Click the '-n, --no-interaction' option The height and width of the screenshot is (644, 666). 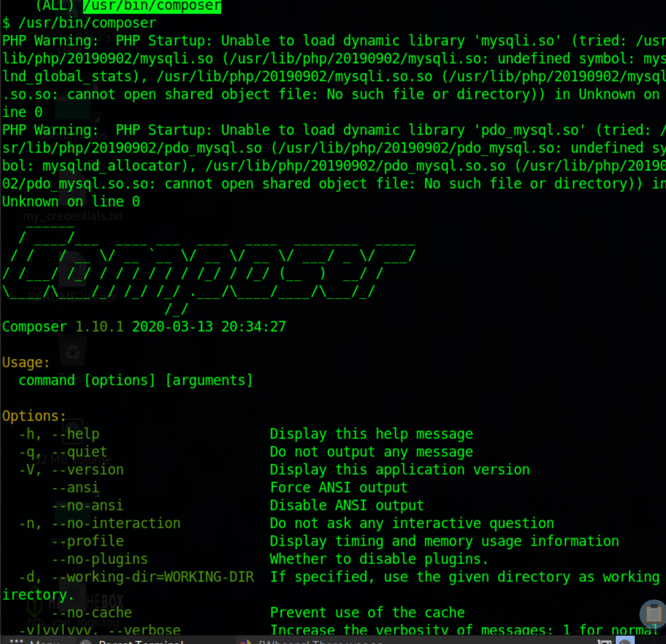tap(100, 523)
